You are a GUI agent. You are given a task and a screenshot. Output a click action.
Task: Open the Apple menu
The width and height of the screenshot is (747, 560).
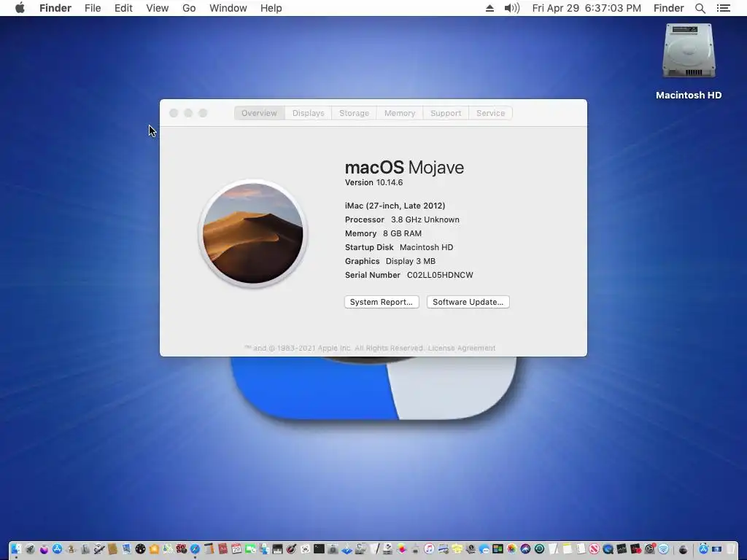(x=20, y=8)
